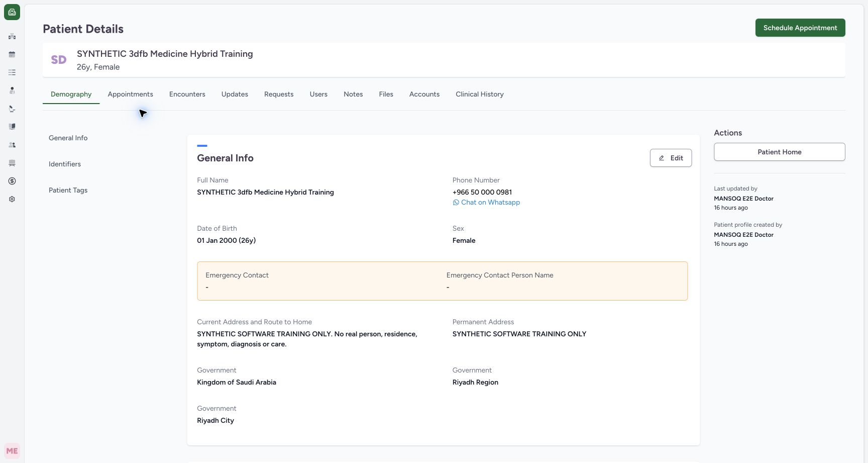Open the bed/bench sidebar icon

pos(12,163)
